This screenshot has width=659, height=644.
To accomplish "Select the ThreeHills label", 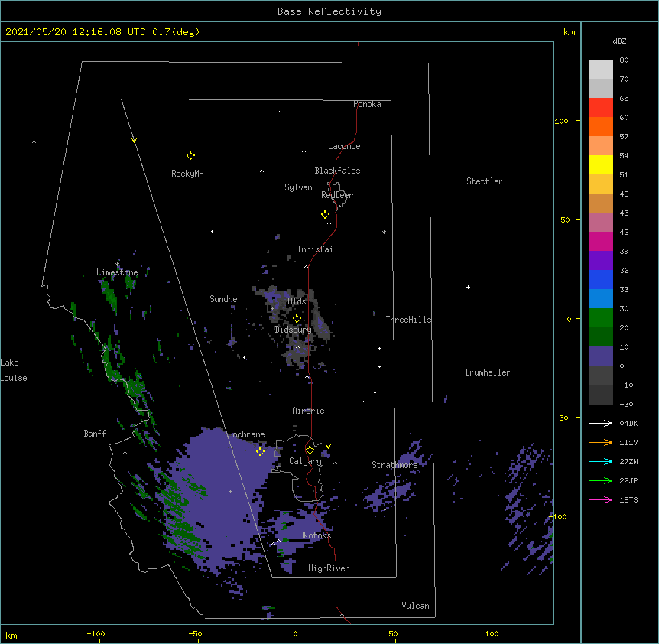I will [408, 320].
